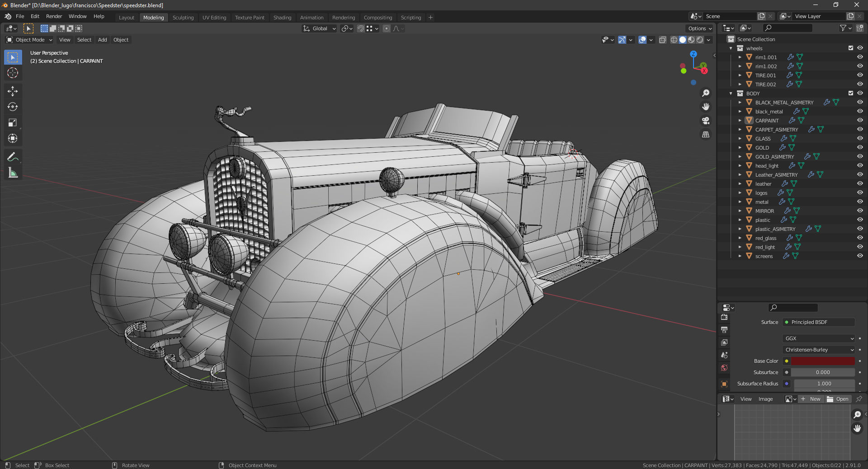Click image editor zoom magnifier icon
This screenshot has height=469, width=868.
click(857, 414)
